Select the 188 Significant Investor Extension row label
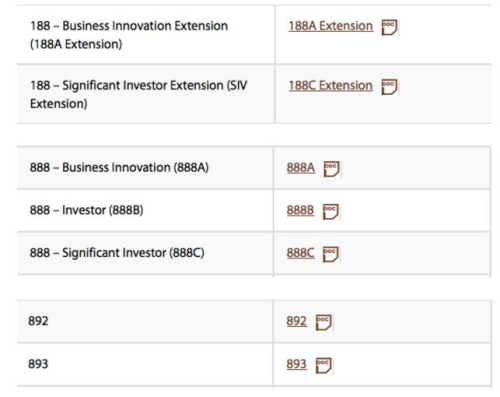This screenshot has width=500, height=397. click(139, 94)
